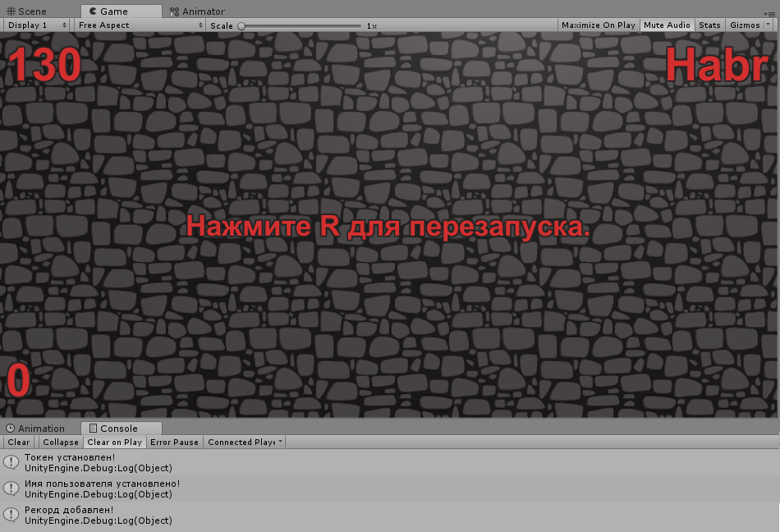The height and width of the screenshot is (532, 780).
Task: Select the 'Токен установлен!' log entry
Action: click(390, 462)
